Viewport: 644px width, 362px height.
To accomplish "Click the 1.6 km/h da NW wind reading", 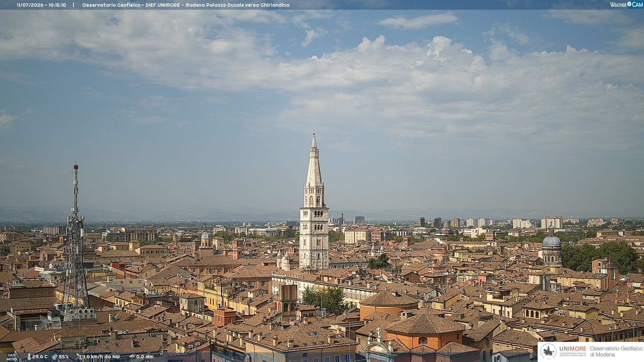I will tap(102, 357).
